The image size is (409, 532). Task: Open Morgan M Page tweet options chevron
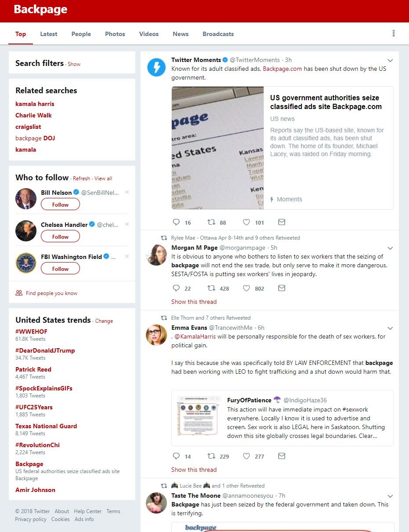(x=390, y=248)
